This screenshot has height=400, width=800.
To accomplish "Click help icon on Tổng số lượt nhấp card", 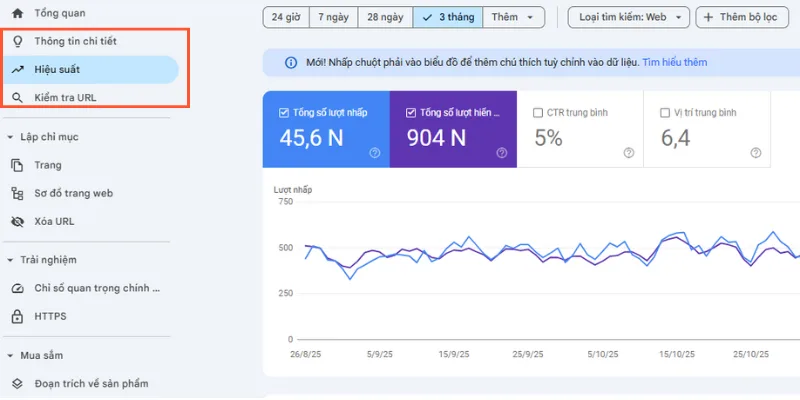I will tap(375, 153).
